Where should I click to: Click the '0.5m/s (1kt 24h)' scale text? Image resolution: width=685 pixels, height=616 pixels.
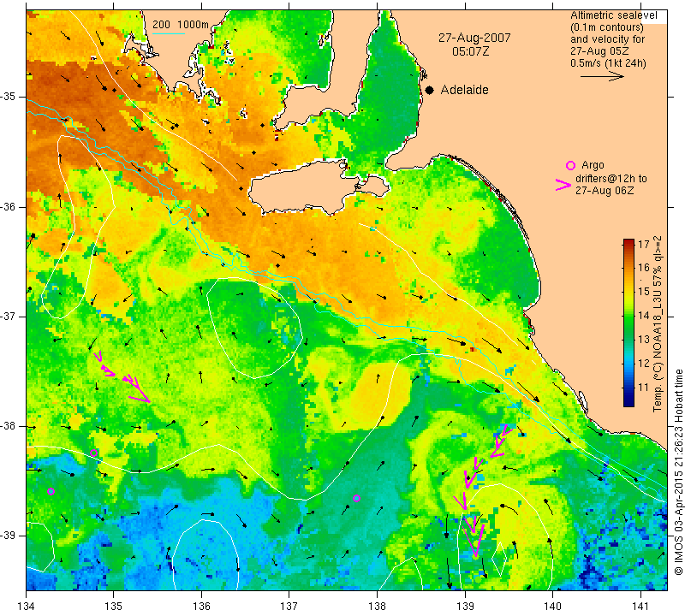click(x=608, y=62)
